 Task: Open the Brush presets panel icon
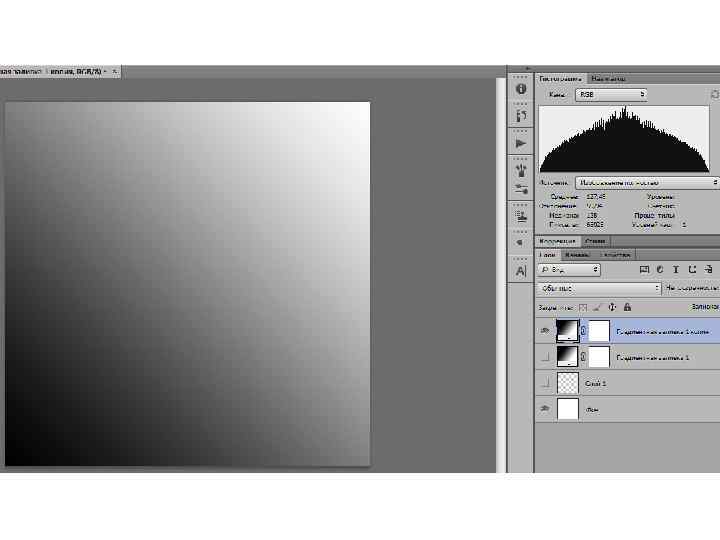[x=521, y=170]
